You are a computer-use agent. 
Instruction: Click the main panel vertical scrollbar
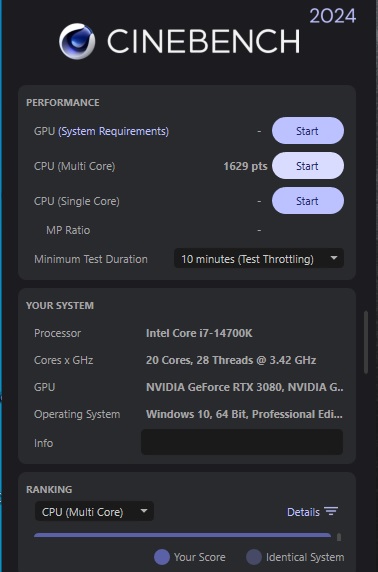pyautogui.click(x=366, y=342)
